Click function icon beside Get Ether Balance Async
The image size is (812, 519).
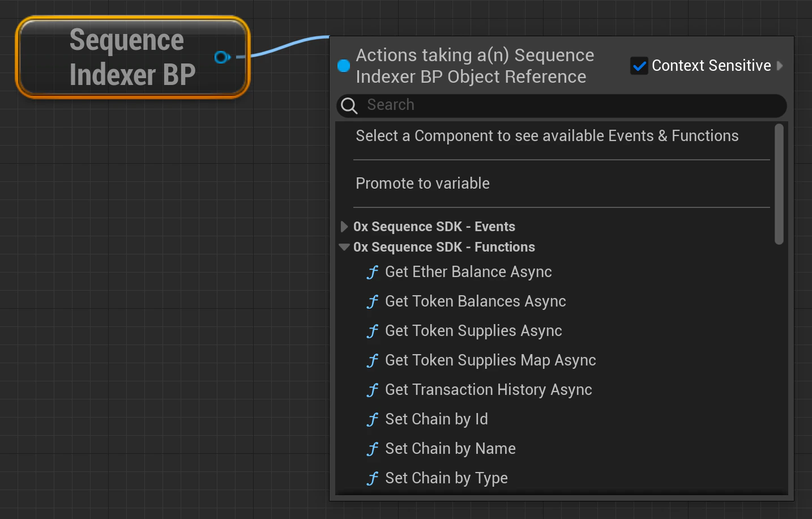tap(373, 273)
